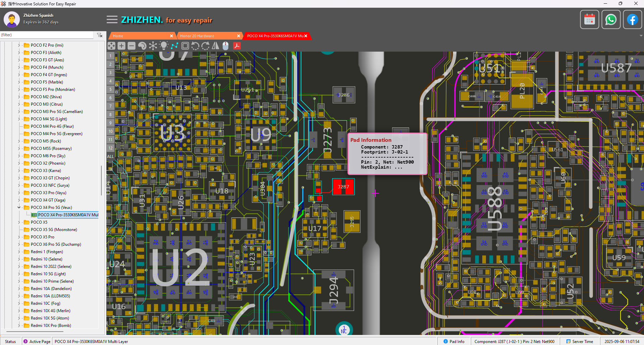
Task: Click the device tree vertical scrollbar
Action: (x=101, y=180)
